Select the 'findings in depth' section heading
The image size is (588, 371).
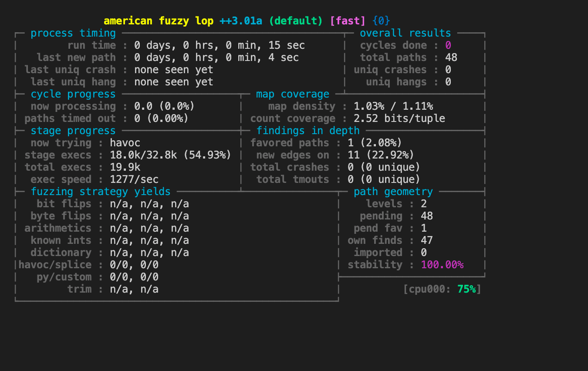308,131
